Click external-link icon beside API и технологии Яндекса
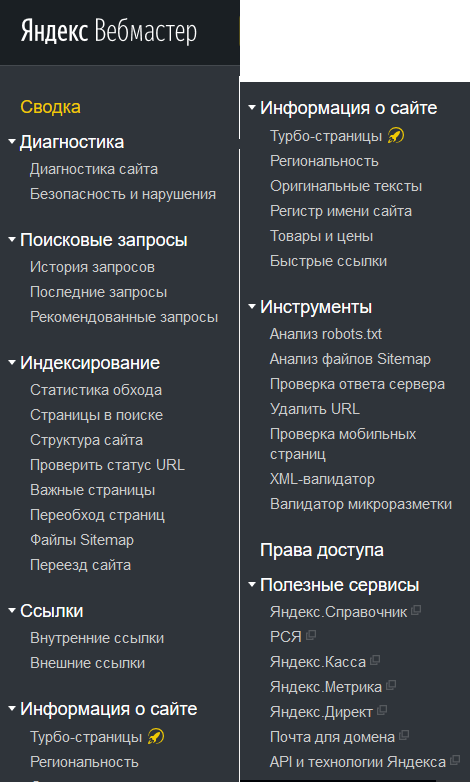 pyautogui.click(x=455, y=760)
